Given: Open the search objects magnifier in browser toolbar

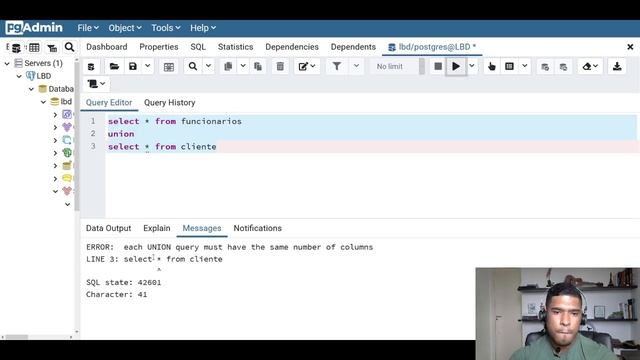Looking at the screenshot, I should click(x=69, y=47).
